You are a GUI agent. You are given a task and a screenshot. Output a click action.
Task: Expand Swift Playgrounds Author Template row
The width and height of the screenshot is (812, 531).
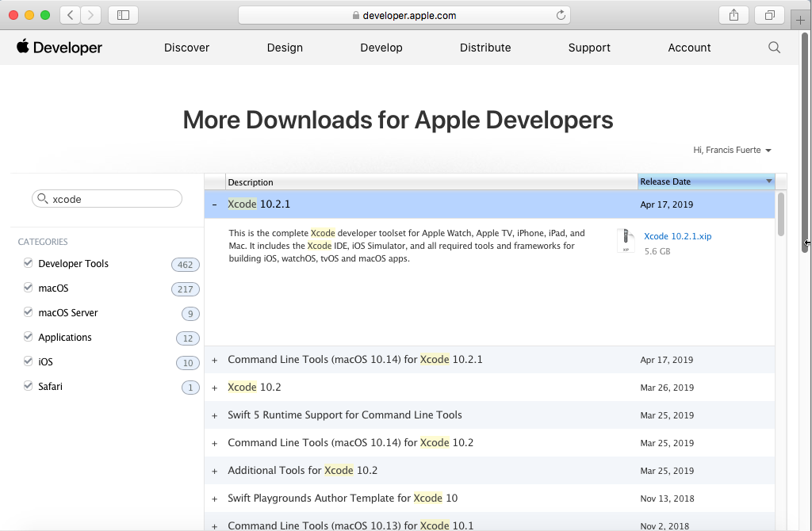[x=214, y=499]
